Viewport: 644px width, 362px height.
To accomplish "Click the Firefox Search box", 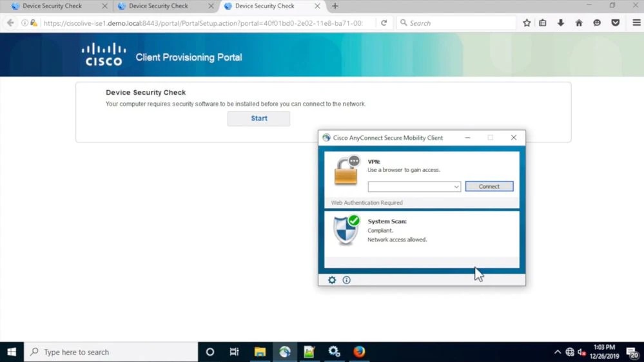I will (x=456, y=23).
